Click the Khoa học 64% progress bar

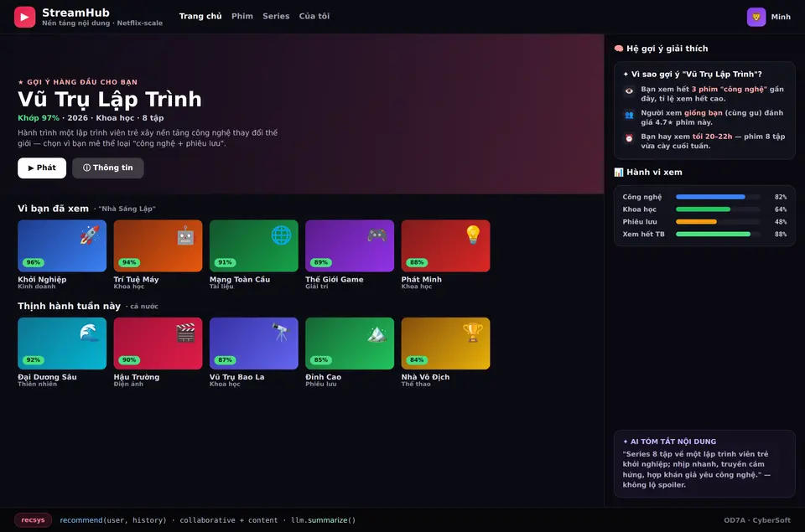[x=718, y=209]
